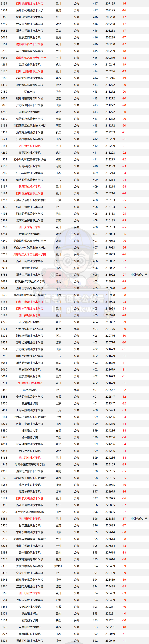Select 闽江师范高等专科学校 name
The width and height of the screenshot is (149, 644).
click(x=30, y=580)
